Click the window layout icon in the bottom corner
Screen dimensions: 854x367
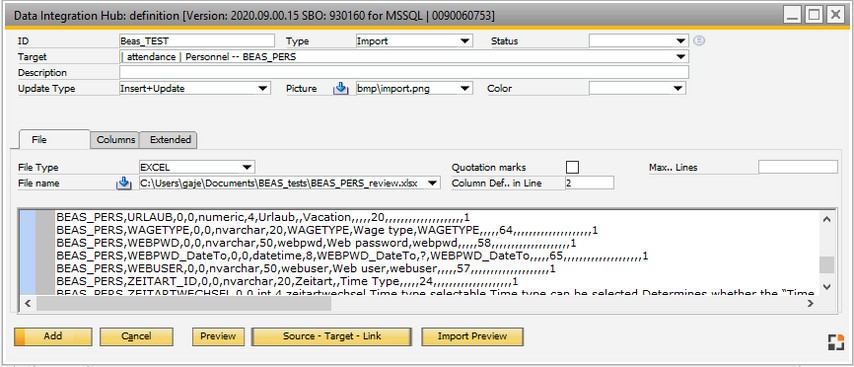point(836,342)
